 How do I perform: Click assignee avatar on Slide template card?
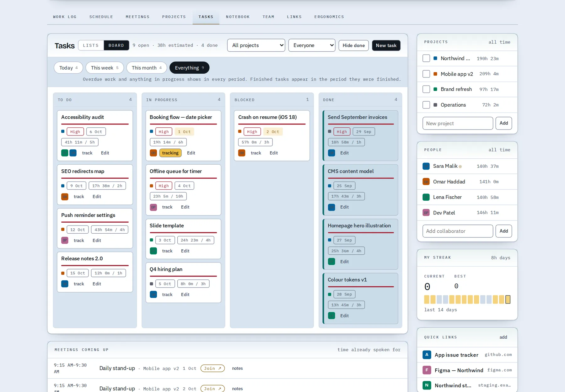(x=153, y=251)
